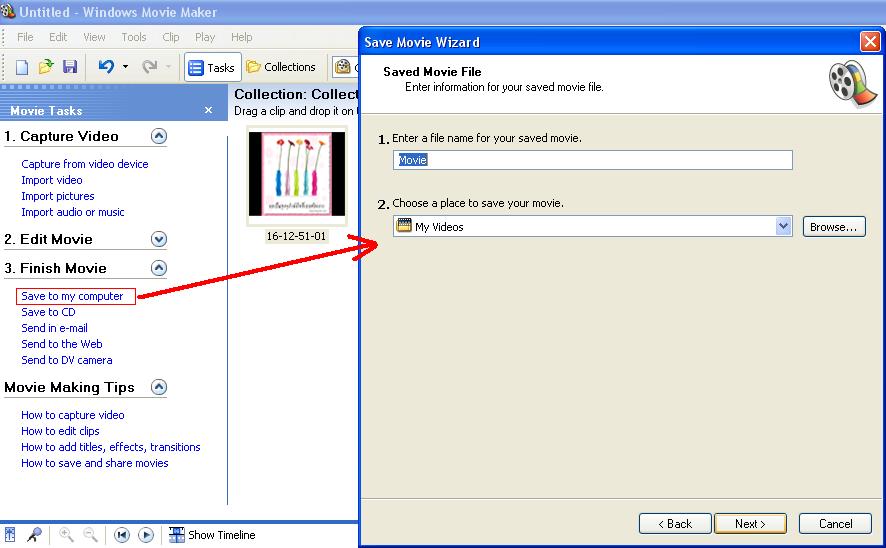Choose Send to the Web
Image resolution: width=886 pixels, height=548 pixels.
coord(62,344)
